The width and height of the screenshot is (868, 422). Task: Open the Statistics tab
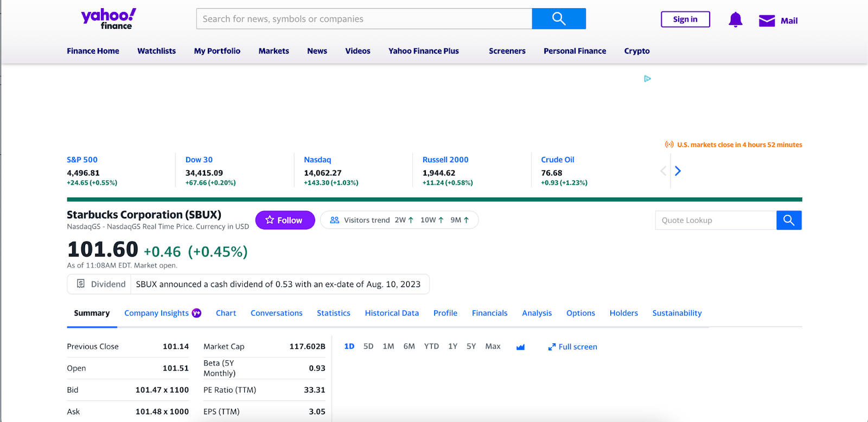(x=334, y=313)
